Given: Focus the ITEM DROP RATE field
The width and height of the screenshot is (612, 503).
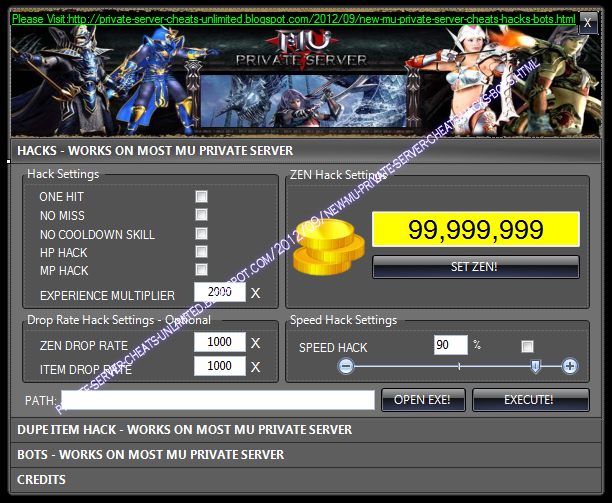Looking at the screenshot, I should pos(220,366).
